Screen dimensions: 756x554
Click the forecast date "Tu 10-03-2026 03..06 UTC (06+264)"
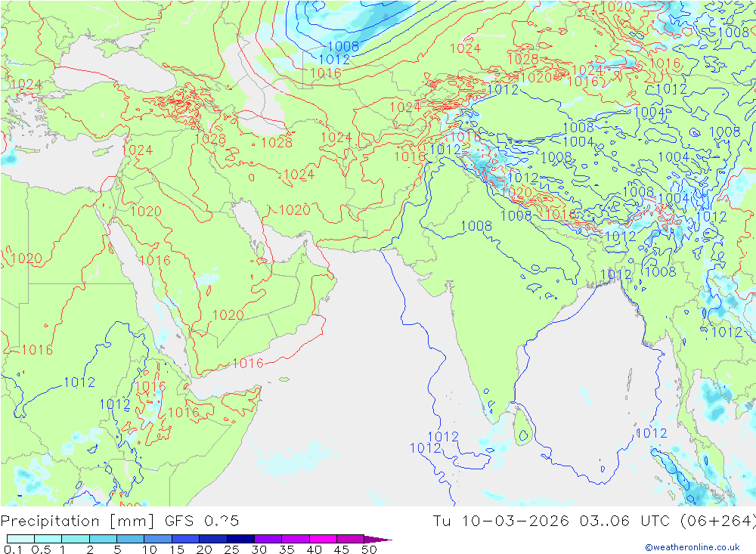[x=594, y=521]
